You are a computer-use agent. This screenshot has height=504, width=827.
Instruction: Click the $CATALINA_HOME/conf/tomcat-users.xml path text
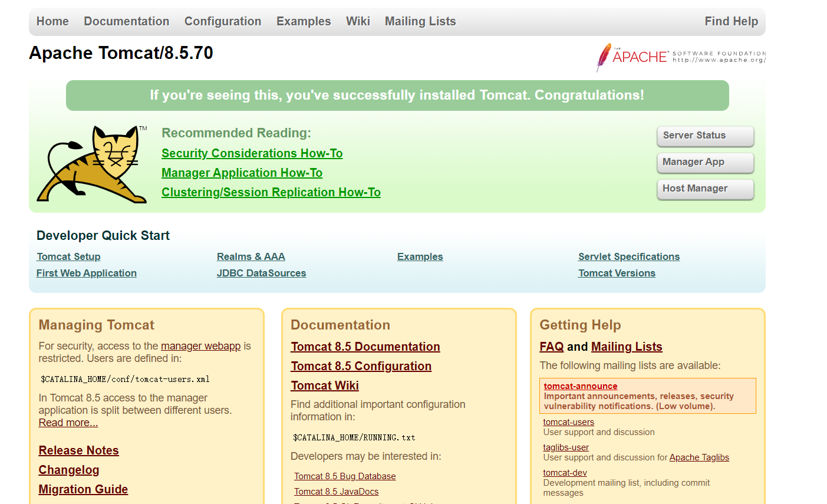tap(125, 379)
